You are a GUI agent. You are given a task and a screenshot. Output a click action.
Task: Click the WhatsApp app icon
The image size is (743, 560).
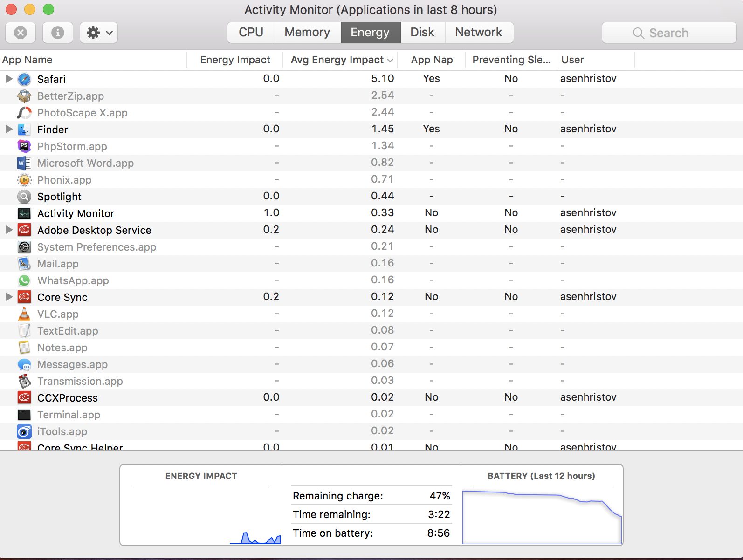(x=24, y=280)
